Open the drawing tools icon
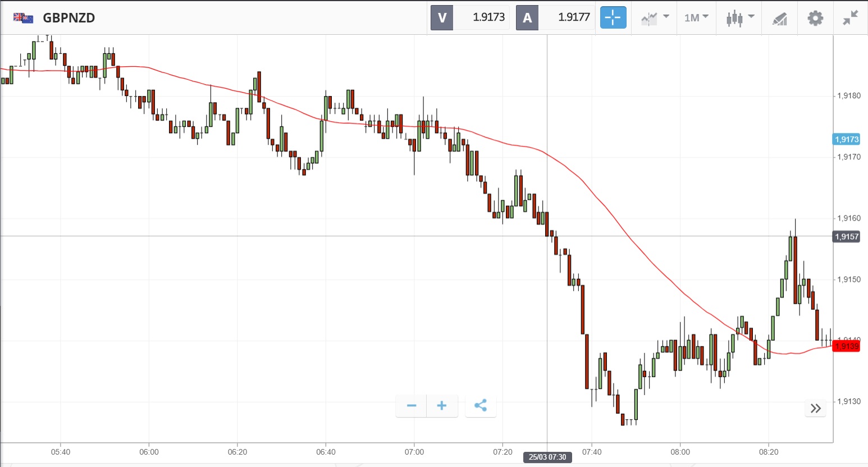This screenshot has width=868, height=467. tap(779, 19)
